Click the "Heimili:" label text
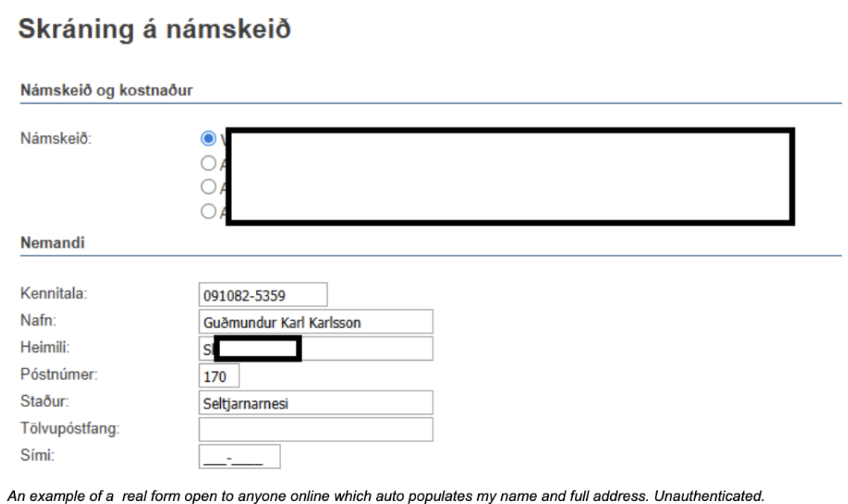The image size is (848, 504). [45, 347]
